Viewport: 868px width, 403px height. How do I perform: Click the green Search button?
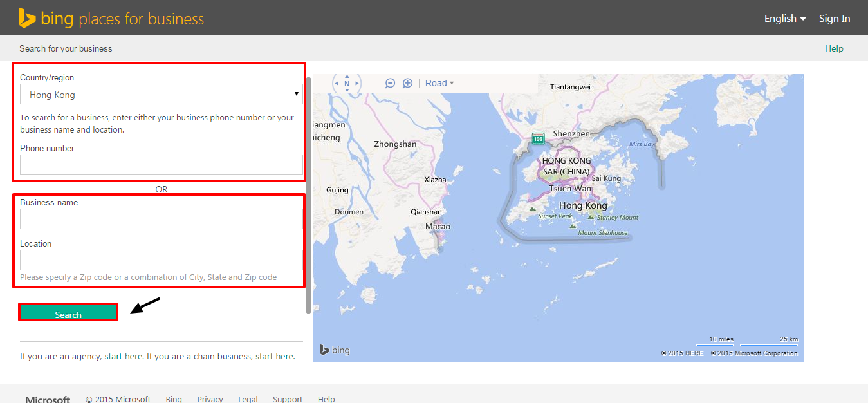point(68,313)
